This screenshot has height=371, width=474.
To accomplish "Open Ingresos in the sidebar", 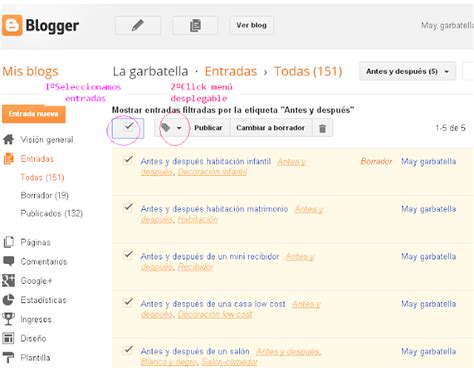I will (36, 319).
